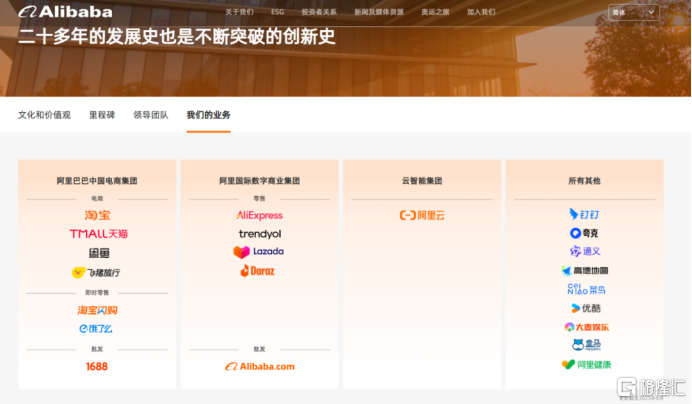Viewport: 692px width, 404px height.
Task: Open the 奥运之旅 navigation item
Action: tap(435, 12)
